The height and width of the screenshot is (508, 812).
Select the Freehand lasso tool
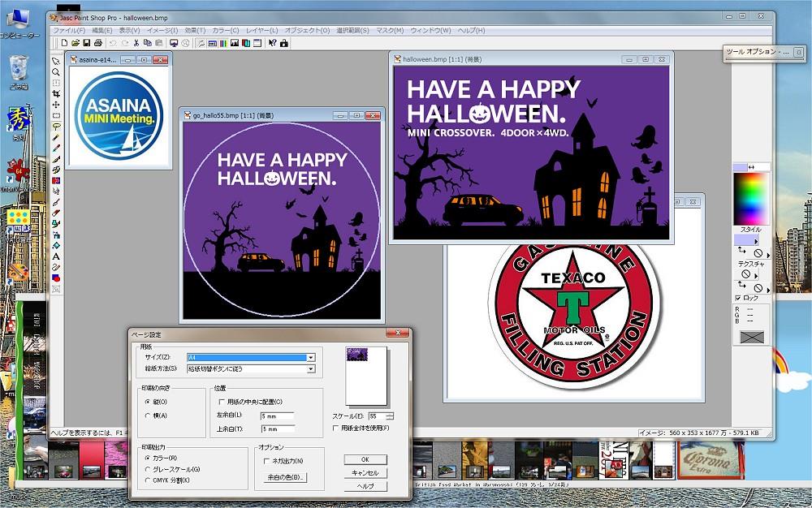tap(56, 127)
